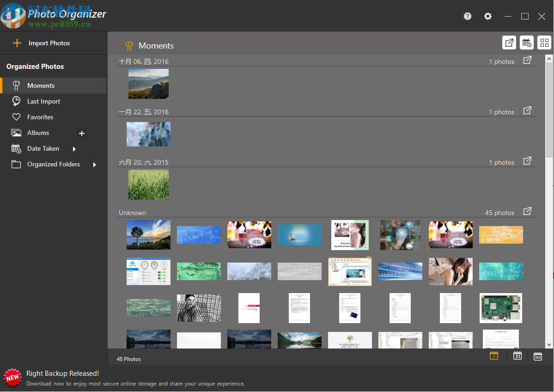Image resolution: width=554 pixels, height=392 pixels.
Task: Switch to grid layout view
Action: (x=544, y=43)
